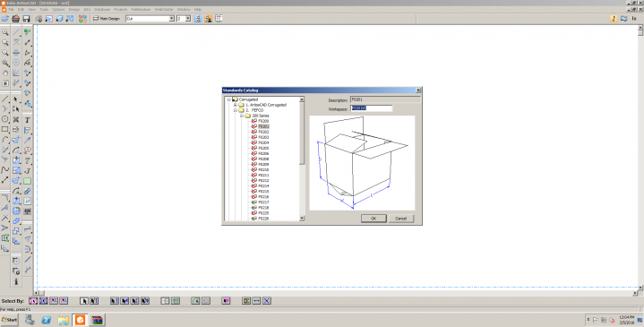The height and width of the screenshot is (327, 644).
Task: Click Cancel in Standards Catalog dialog
Action: click(x=401, y=219)
